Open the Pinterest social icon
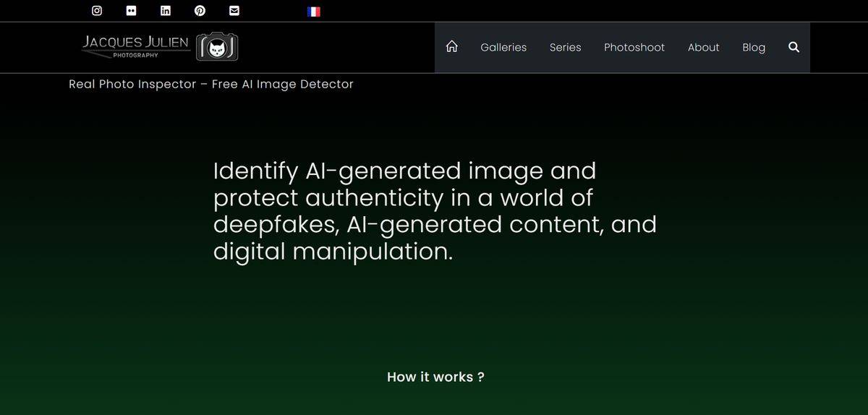 200,10
